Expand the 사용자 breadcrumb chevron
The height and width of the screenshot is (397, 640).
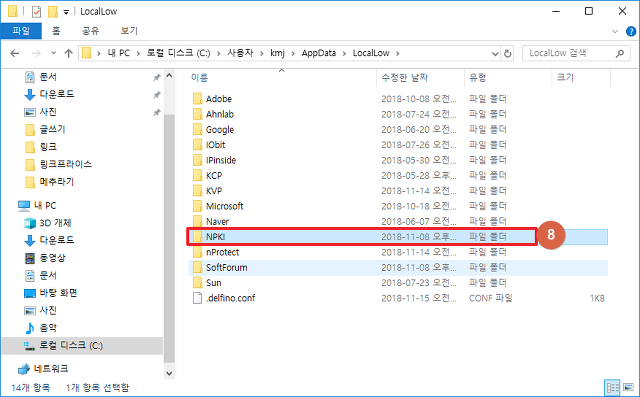point(262,53)
